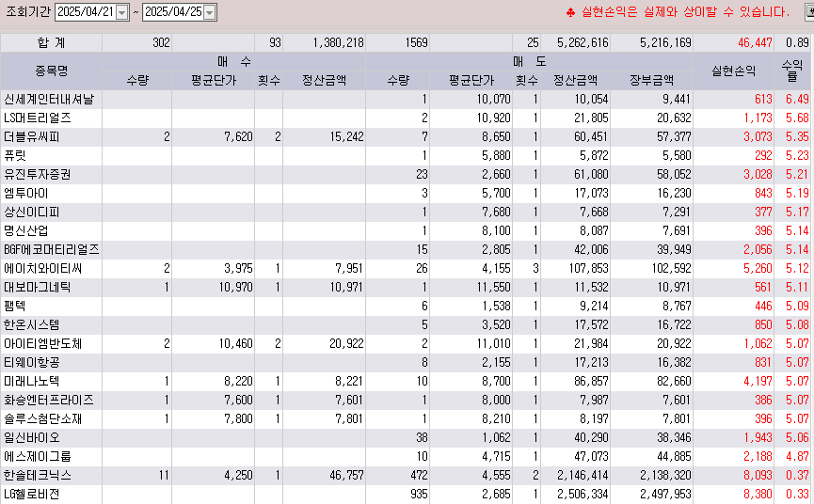Click the 실현손익 disclaimer notice text
This screenshot has height=504, width=814.
(678, 12)
